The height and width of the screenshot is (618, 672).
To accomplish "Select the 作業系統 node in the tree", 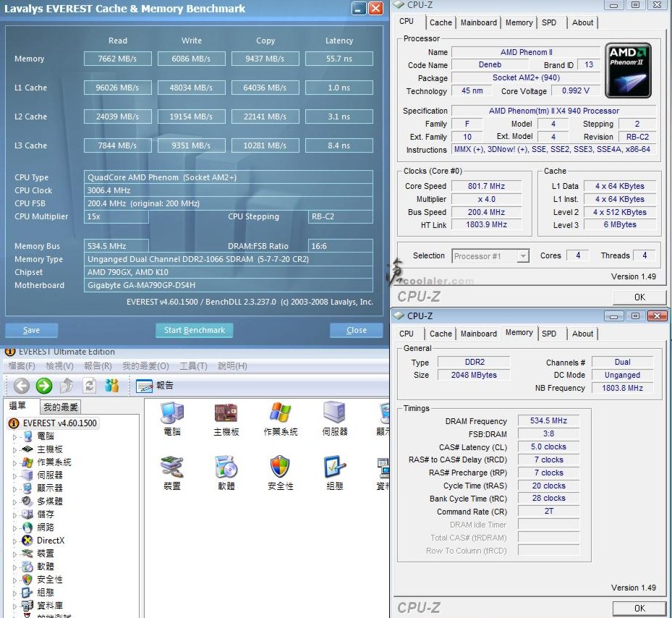I will [x=54, y=462].
